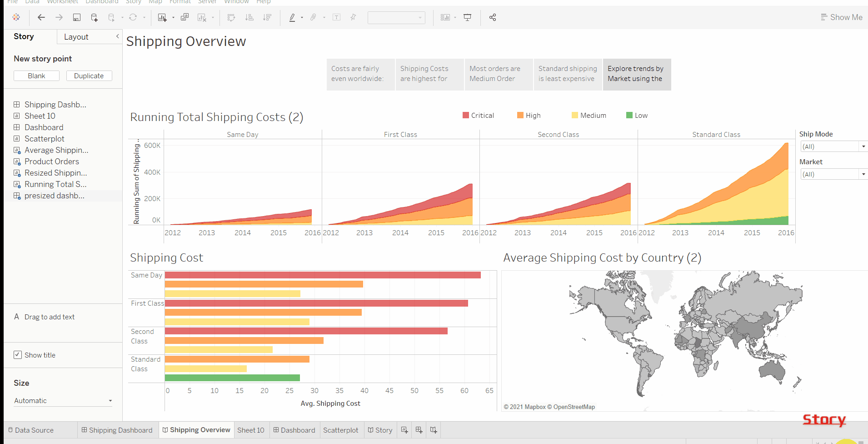Select the 'Costs are fairly even worldwide' caption
The height and width of the screenshot is (444, 868).
coord(360,74)
